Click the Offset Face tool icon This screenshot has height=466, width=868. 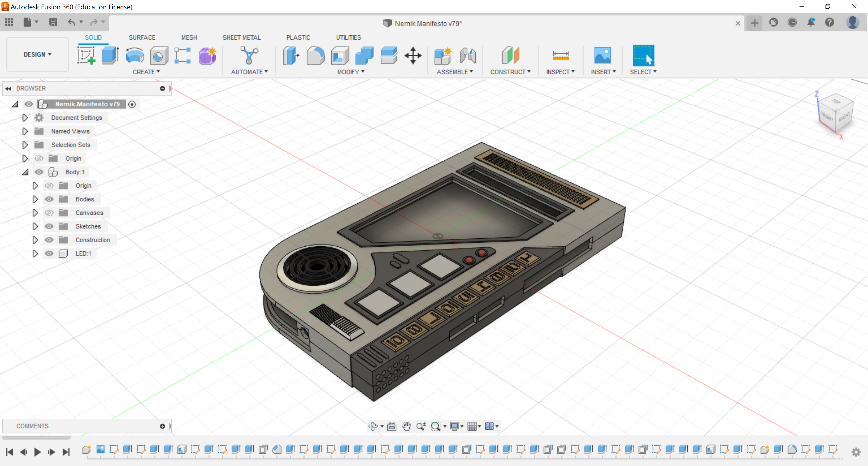click(x=389, y=55)
